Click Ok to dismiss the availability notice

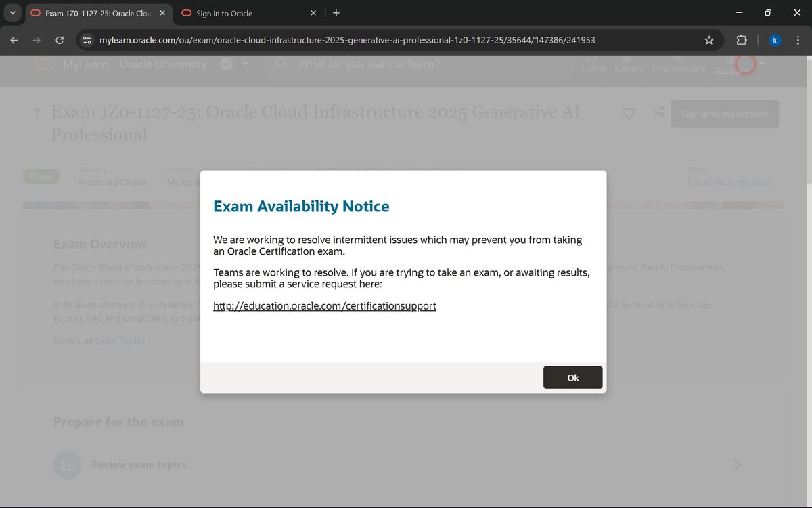coord(572,377)
